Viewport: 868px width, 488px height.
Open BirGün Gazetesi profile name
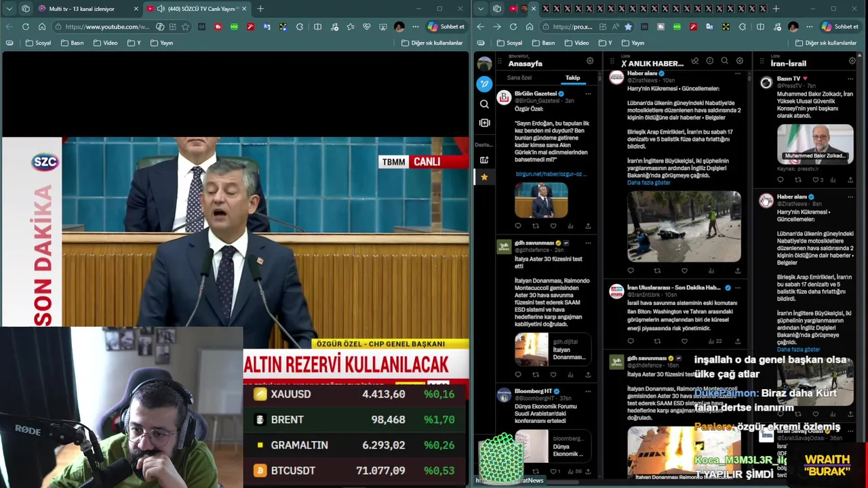click(535, 94)
